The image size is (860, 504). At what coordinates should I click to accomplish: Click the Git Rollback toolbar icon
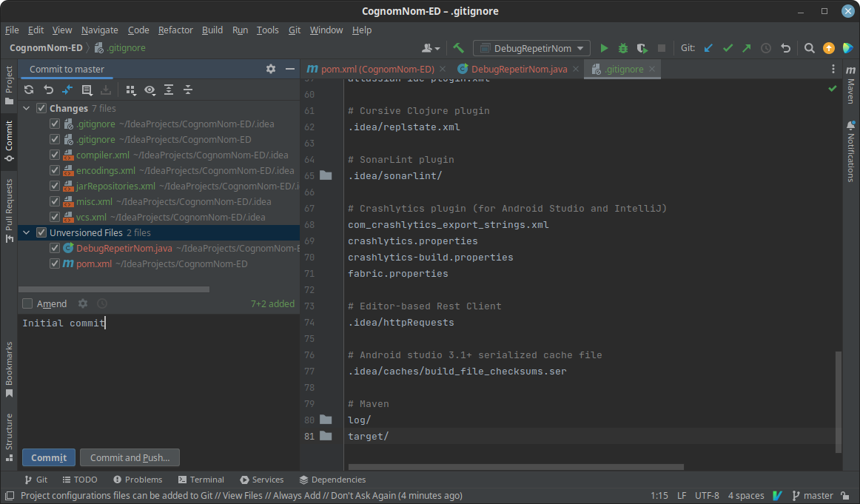[x=785, y=48]
